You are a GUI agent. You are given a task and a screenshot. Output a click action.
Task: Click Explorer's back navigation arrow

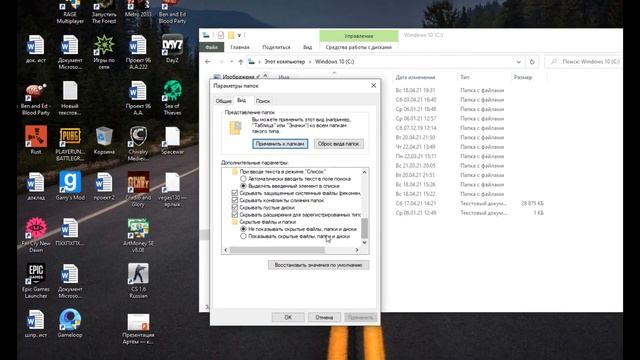click(208, 62)
